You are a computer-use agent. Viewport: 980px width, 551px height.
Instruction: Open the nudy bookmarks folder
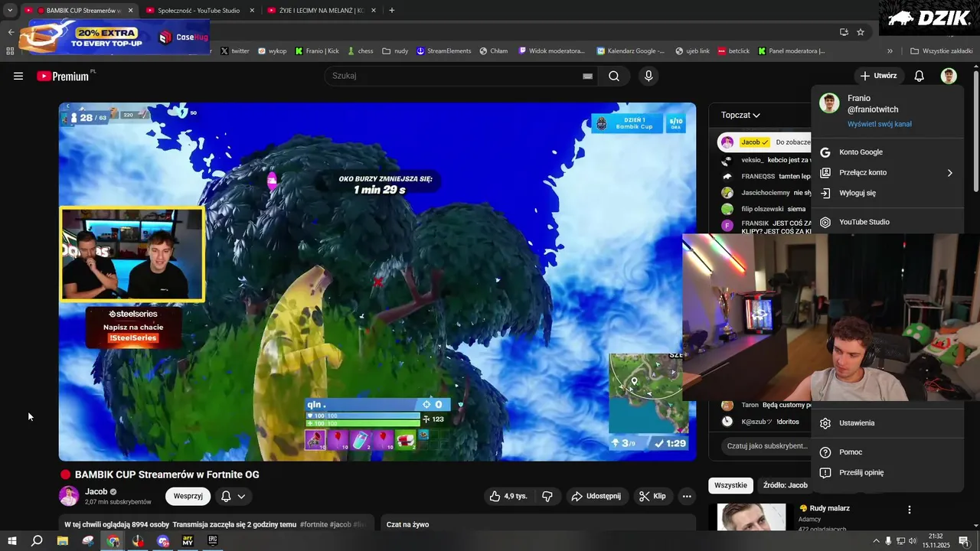click(395, 51)
